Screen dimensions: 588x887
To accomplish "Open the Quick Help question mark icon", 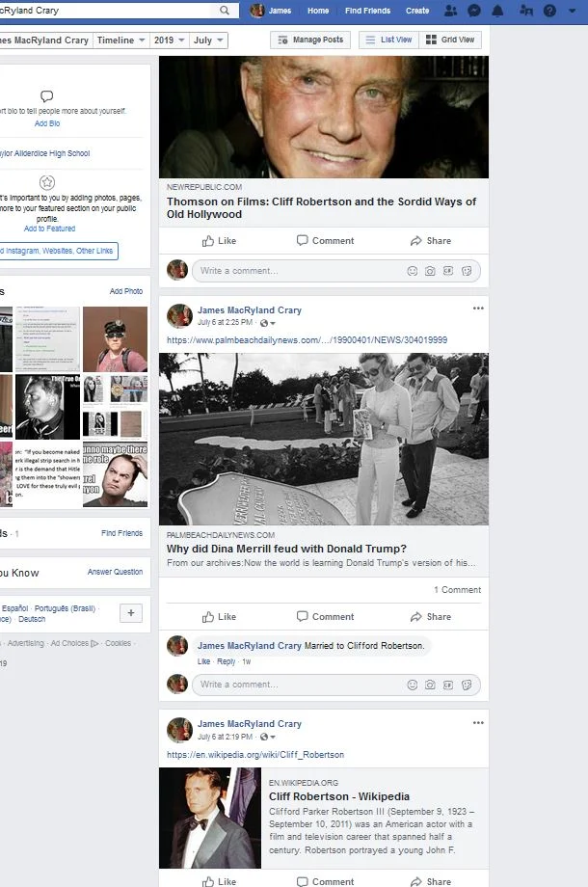I will (x=549, y=11).
